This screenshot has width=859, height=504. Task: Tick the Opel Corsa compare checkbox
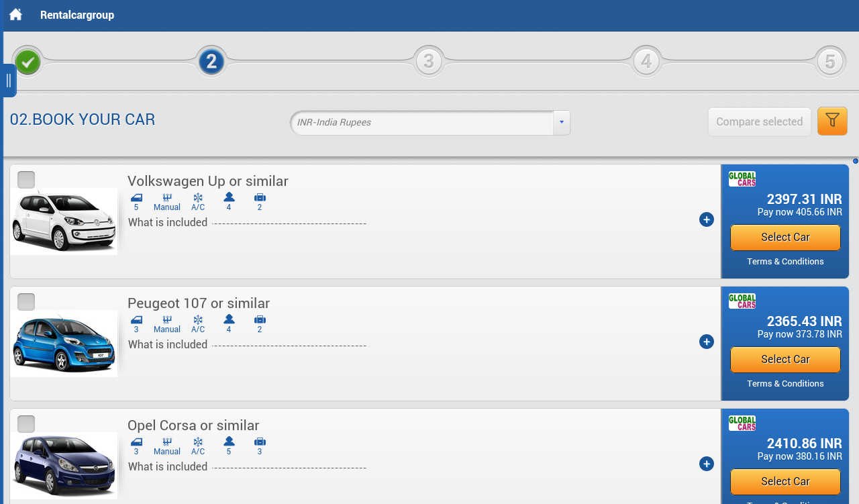(x=26, y=424)
